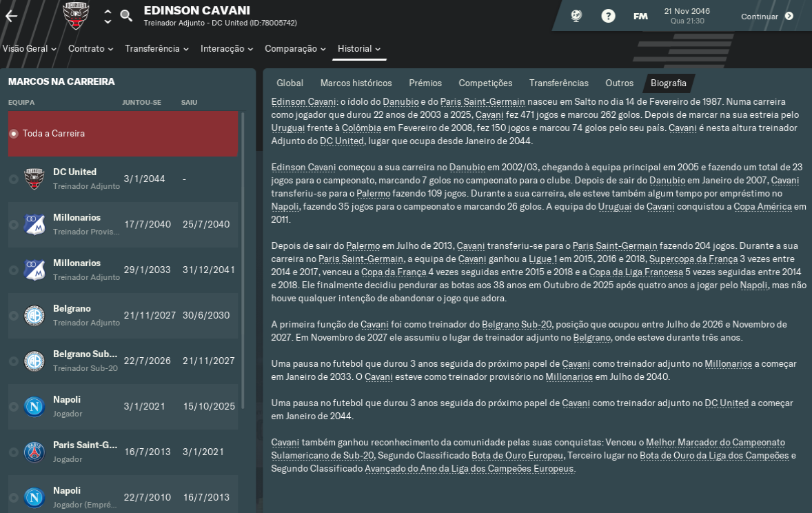The height and width of the screenshot is (513, 812).
Task: Switch to the Marcos históricos tab
Action: pos(356,83)
